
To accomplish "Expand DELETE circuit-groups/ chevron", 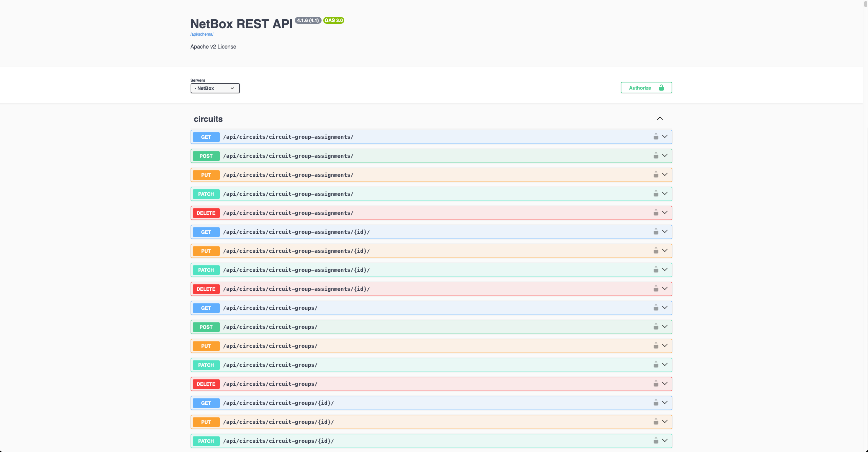I will click(x=665, y=383).
